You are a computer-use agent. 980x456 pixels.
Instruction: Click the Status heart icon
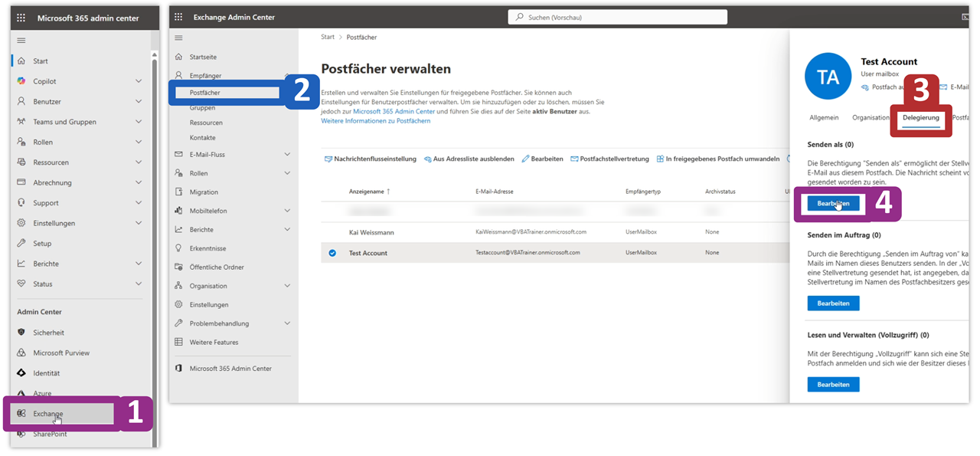coord(21,284)
